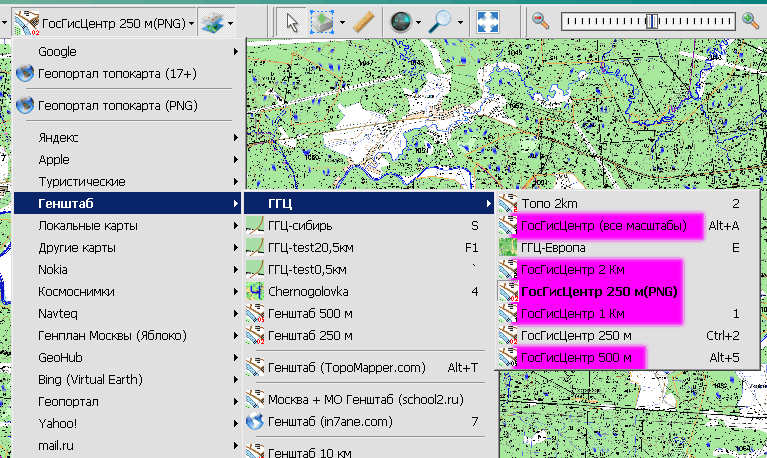Expand the Google submenu

[128, 51]
